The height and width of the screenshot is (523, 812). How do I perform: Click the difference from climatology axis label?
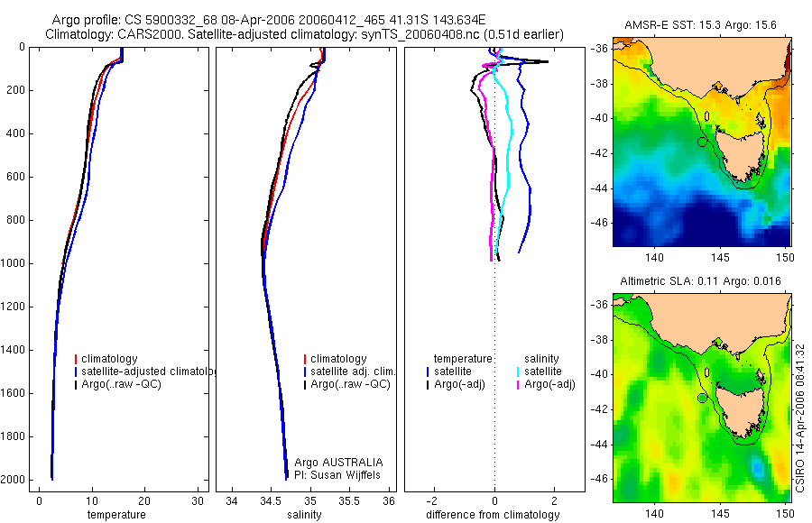point(493,515)
